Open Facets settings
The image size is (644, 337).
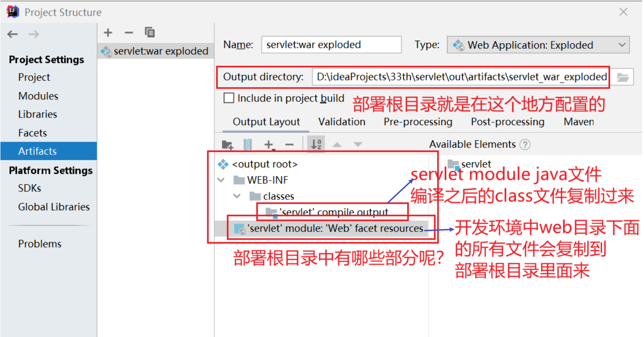[x=32, y=133]
